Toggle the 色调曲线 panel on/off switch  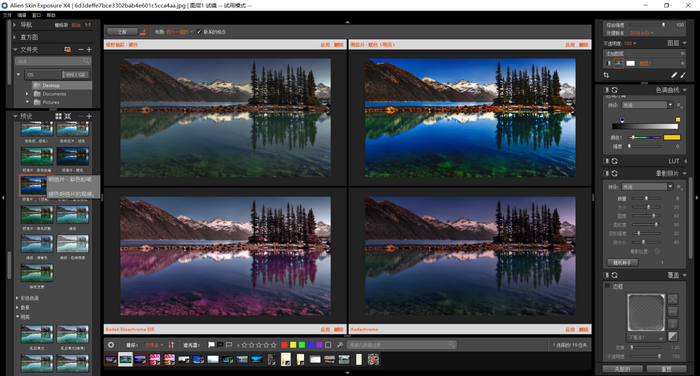[606, 90]
